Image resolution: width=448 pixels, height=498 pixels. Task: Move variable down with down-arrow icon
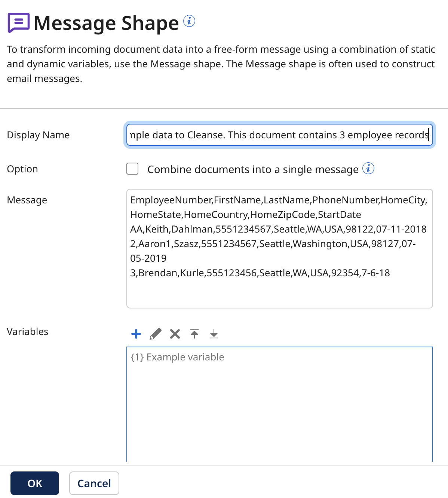[x=214, y=334]
